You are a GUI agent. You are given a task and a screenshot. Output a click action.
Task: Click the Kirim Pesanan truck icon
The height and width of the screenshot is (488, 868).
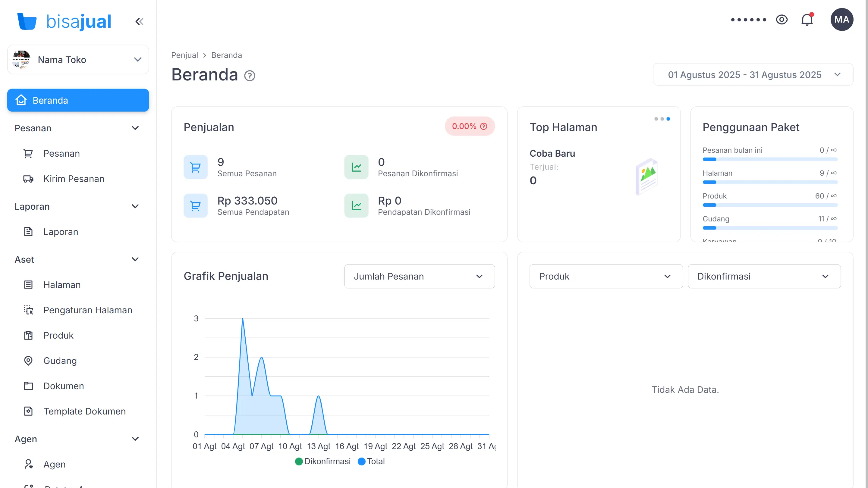pyautogui.click(x=28, y=179)
